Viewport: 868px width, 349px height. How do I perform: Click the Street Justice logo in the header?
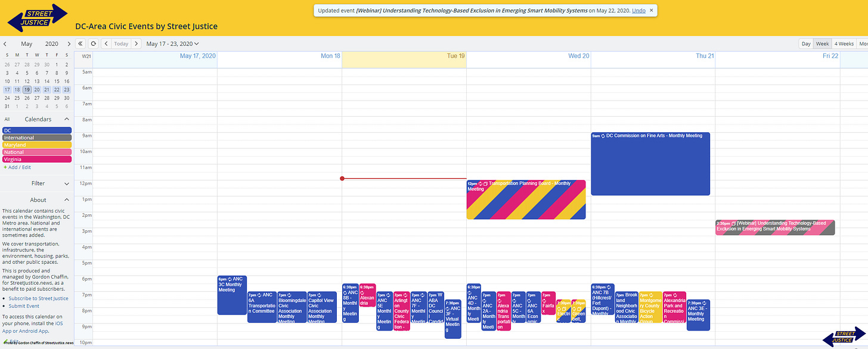[x=38, y=18]
